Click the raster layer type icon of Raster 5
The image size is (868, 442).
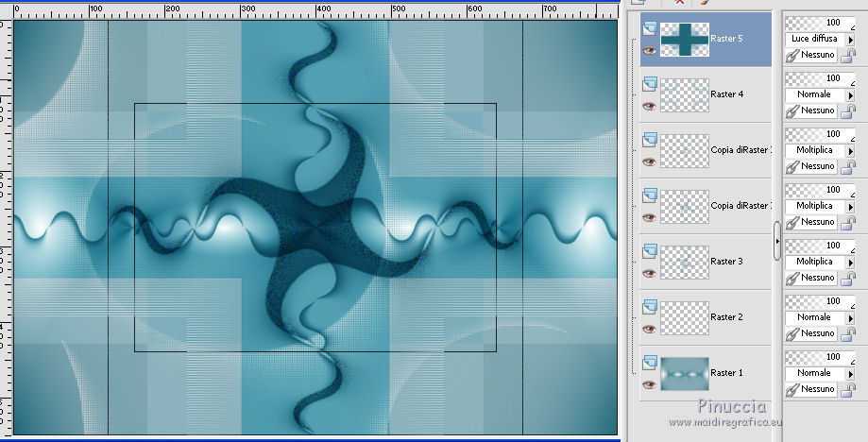click(x=649, y=28)
